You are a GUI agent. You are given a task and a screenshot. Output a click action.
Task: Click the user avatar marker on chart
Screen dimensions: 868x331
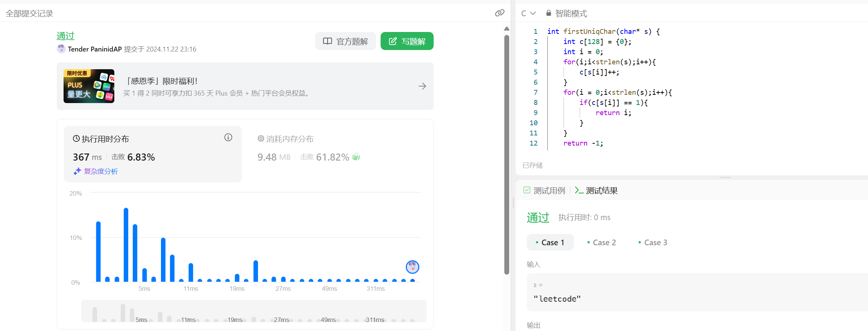coord(412,267)
